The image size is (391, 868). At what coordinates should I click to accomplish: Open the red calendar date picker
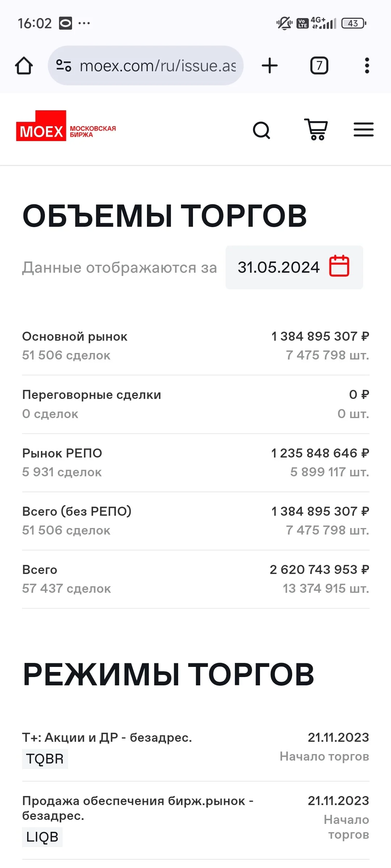pyautogui.click(x=339, y=266)
